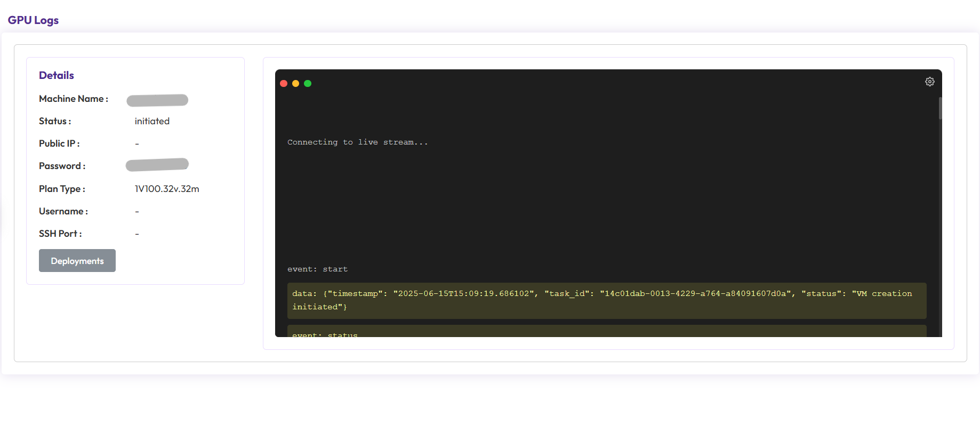Click the Public IP label
Screen dimensions: 980x432
(59, 143)
